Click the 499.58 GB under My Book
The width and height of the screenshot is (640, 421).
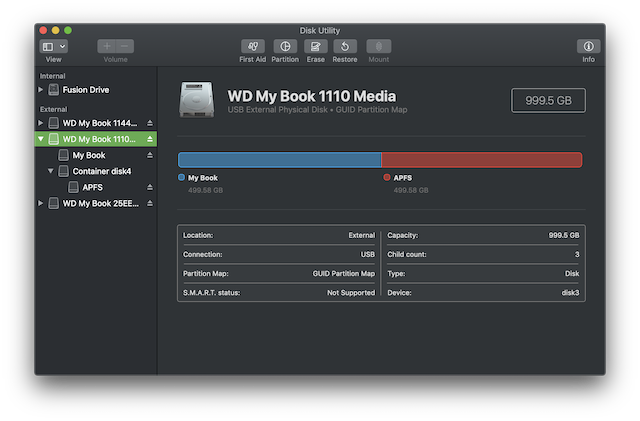coord(205,190)
